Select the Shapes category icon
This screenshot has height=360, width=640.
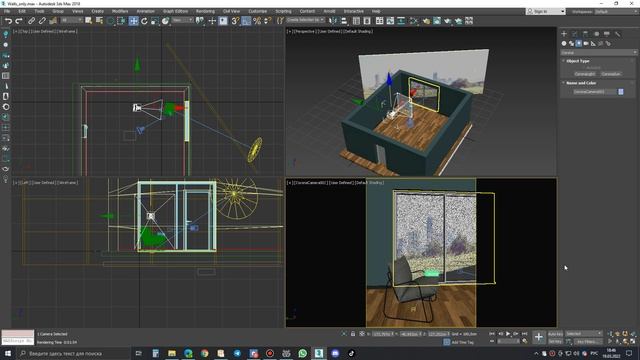point(571,43)
